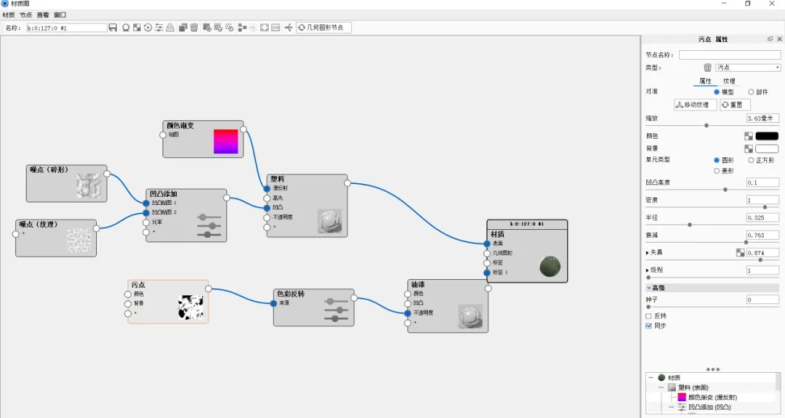Open the 类型 dropdown showing 污点
Image resolution: width=785 pixels, height=418 pixels.
(x=747, y=67)
